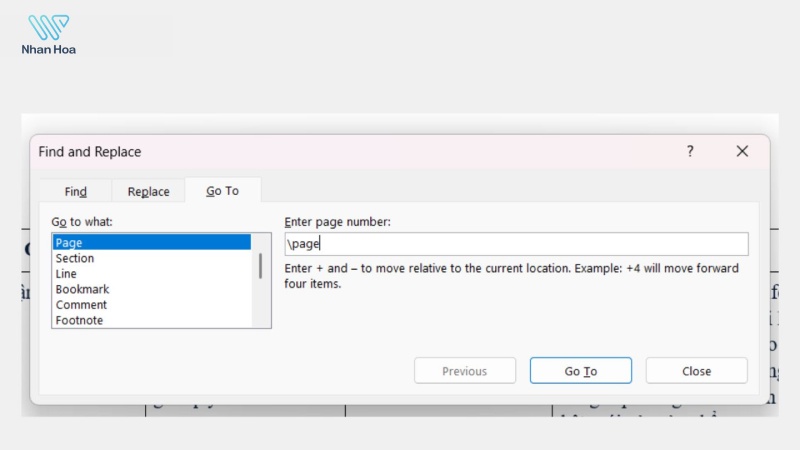Pick Comment from the list
The height and width of the screenshot is (450, 800).
(152, 305)
